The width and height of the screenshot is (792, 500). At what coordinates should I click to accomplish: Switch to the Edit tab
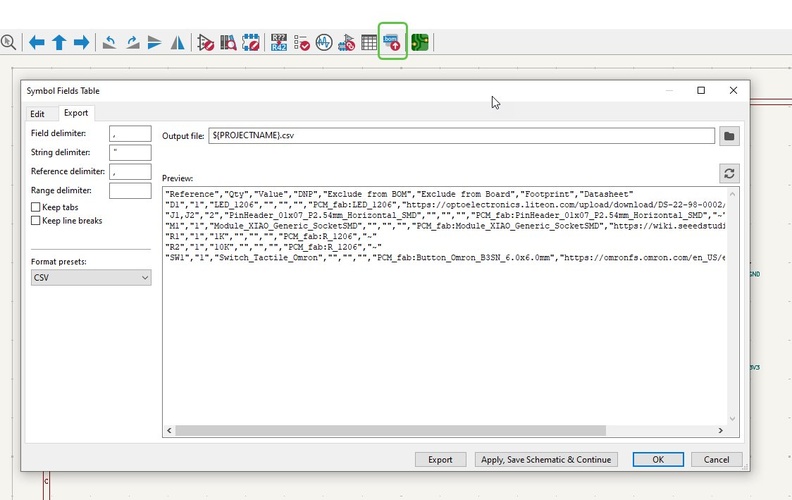click(37, 114)
